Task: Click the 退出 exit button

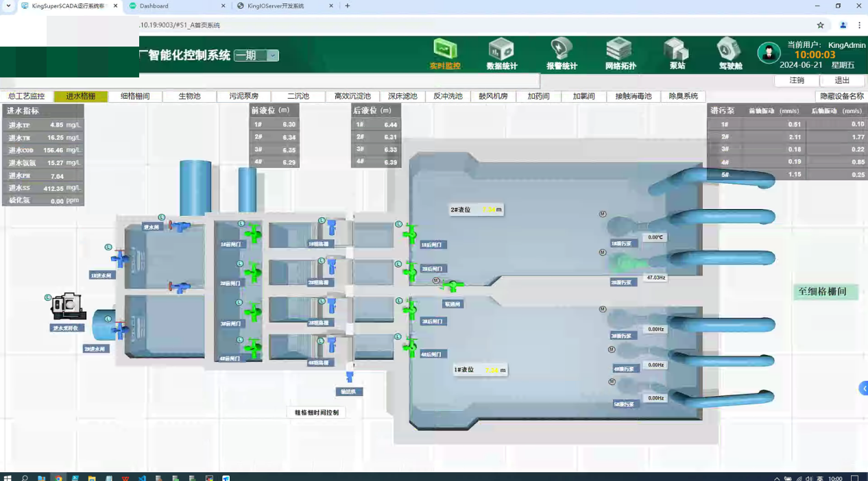Action: 842,80
